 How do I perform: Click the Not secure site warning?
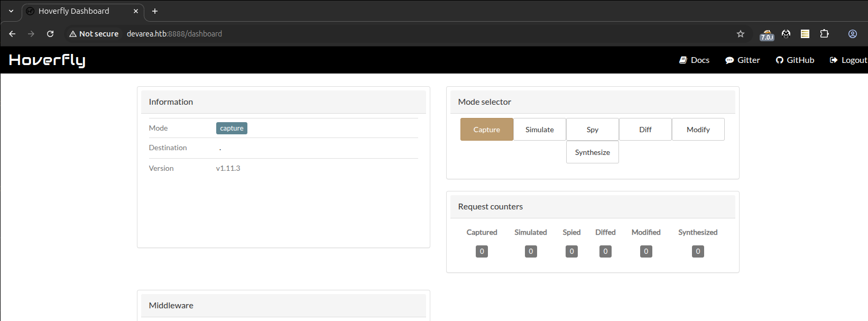[x=94, y=34]
